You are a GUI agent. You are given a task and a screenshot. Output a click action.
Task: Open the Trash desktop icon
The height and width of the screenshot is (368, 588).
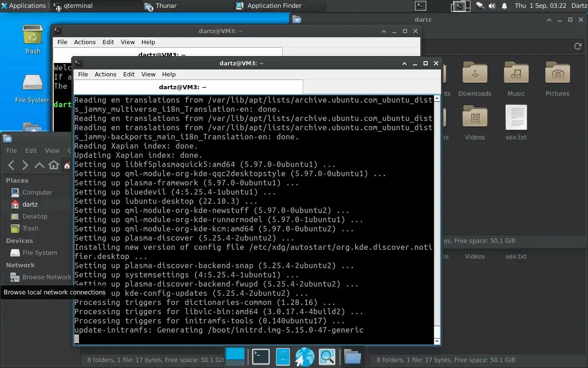33,39
